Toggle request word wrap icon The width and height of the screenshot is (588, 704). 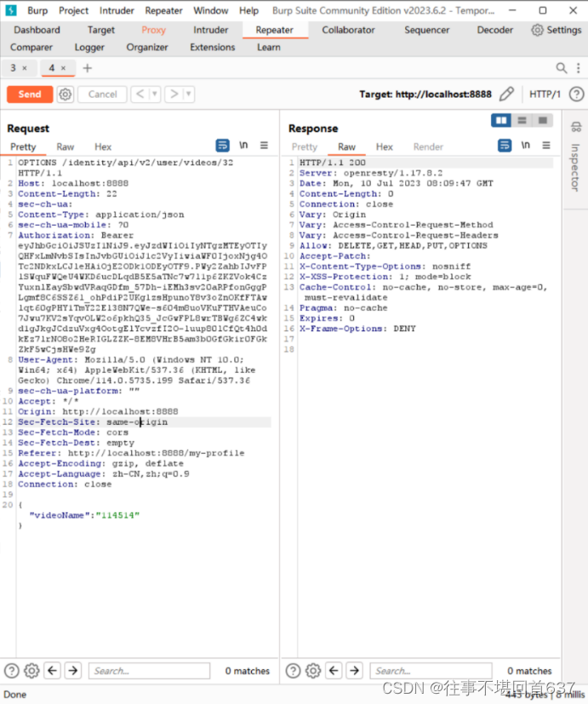(223, 146)
